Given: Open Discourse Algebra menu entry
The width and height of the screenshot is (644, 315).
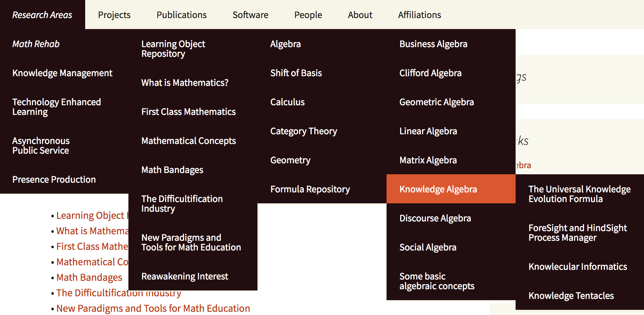Looking at the screenshot, I should [x=435, y=218].
